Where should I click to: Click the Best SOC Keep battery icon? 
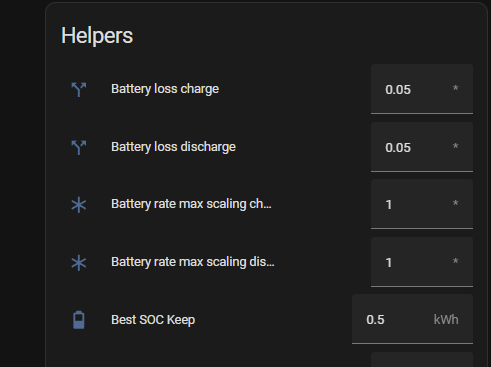click(79, 320)
